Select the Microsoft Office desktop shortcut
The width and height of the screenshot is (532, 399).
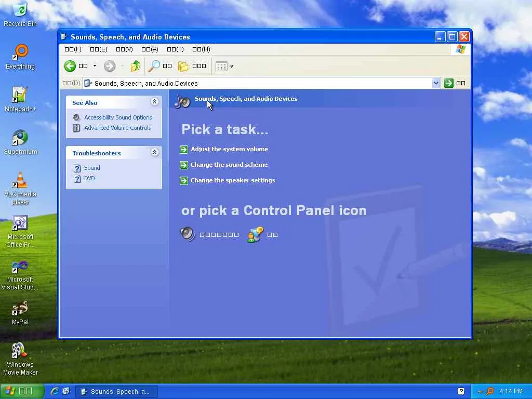(x=20, y=231)
